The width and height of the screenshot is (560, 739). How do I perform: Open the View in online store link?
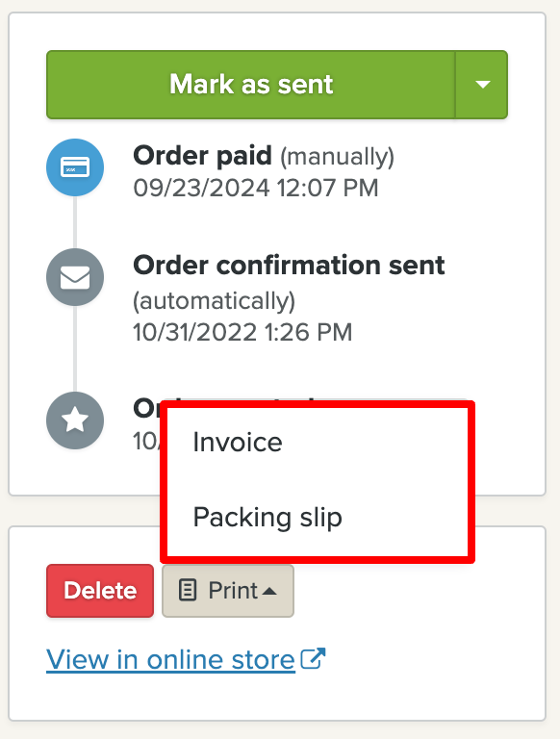point(170,659)
